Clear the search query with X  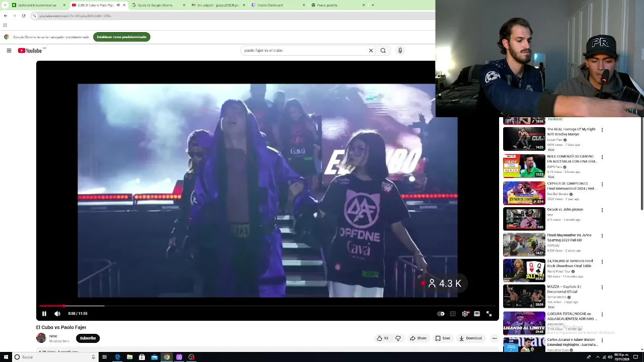pyautogui.click(x=371, y=50)
